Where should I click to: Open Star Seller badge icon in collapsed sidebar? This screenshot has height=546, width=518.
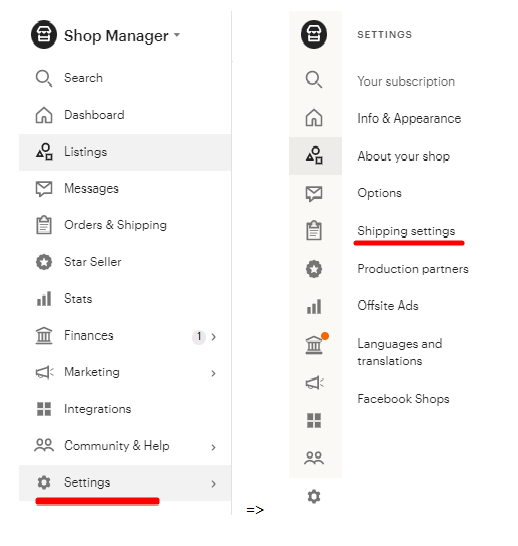pos(314,269)
